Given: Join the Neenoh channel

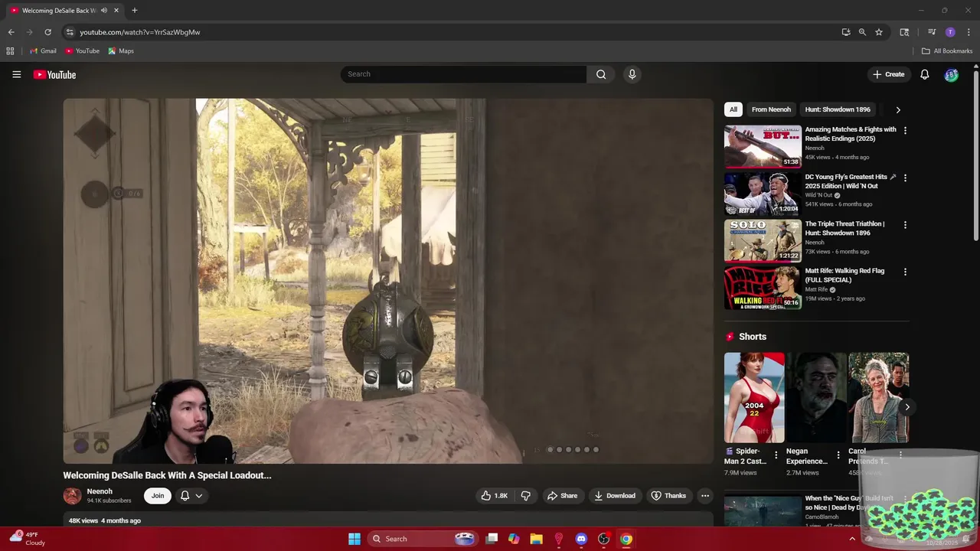Looking at the screenshot, I should point(157,496).
